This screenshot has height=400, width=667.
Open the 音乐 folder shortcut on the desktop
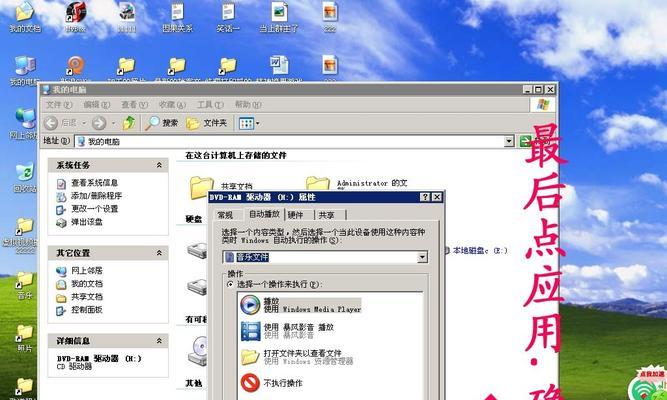25,285
